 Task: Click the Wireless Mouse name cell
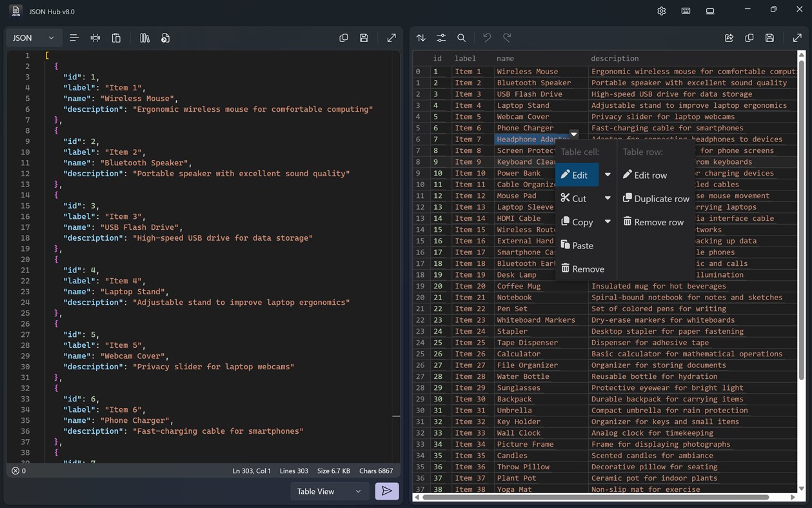tap(541, 72)
